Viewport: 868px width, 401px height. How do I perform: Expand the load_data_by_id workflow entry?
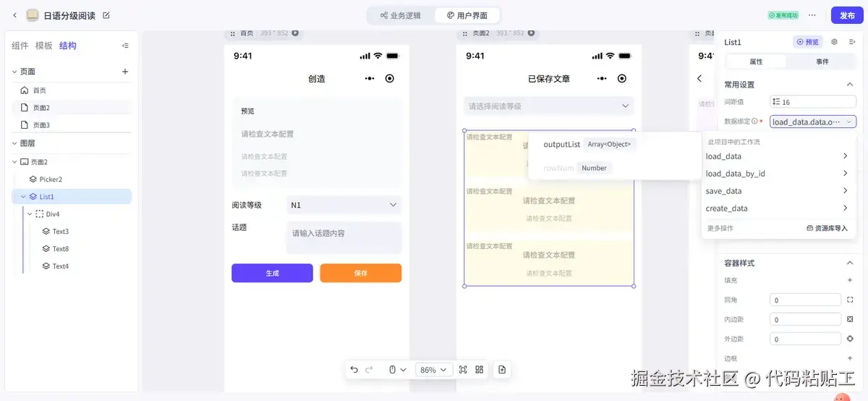[778, 174]
